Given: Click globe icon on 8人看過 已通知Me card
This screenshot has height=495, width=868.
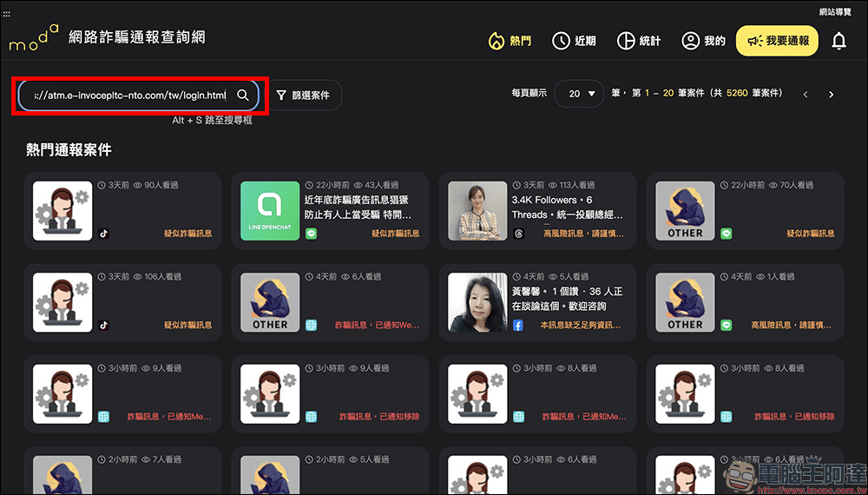Looking at the screenshot, I should pos(519,416).
